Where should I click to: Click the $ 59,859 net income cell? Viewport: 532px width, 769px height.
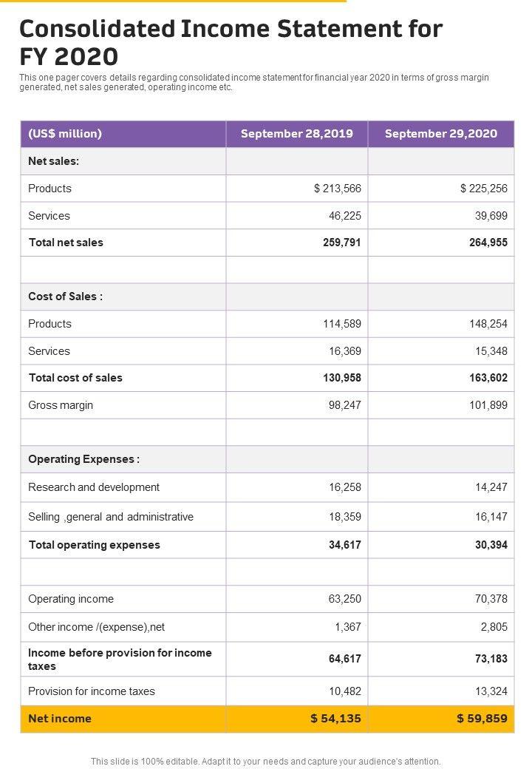click(x=482, y=719)
